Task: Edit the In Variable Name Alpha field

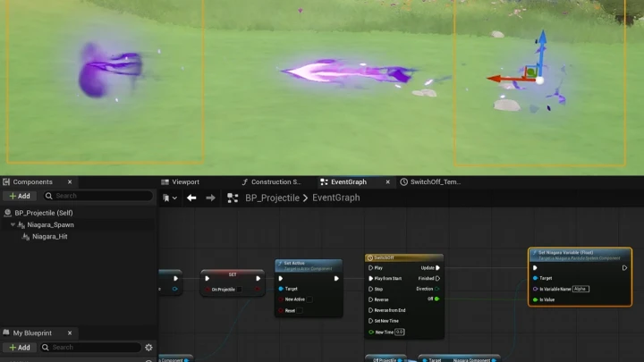Action: tap(580, 289)
